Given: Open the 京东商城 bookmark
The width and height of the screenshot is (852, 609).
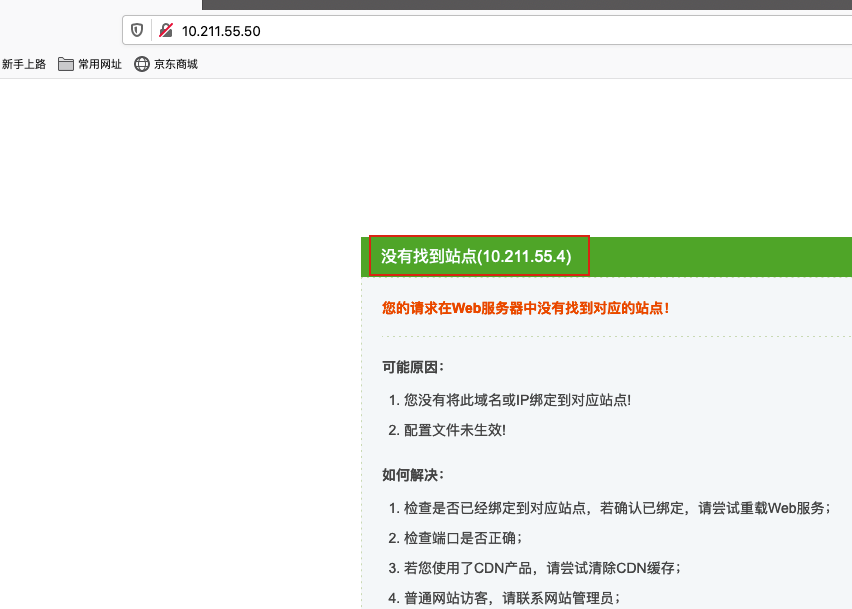Looking at the screenshot, I should (x=166, y=64).
